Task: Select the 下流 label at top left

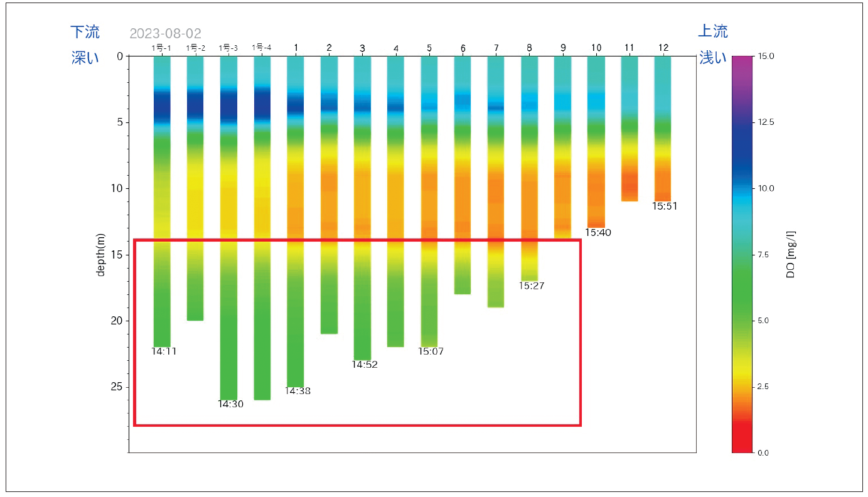Action: [x=85, y=31]
